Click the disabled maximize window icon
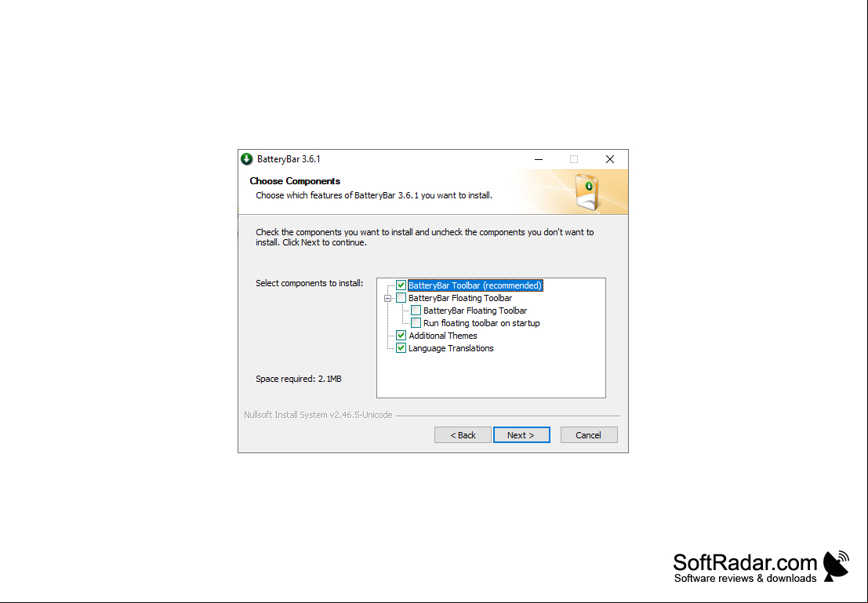The height and width of the screenshot is (603, 868). pyautogui.click(x=573, y=159)
